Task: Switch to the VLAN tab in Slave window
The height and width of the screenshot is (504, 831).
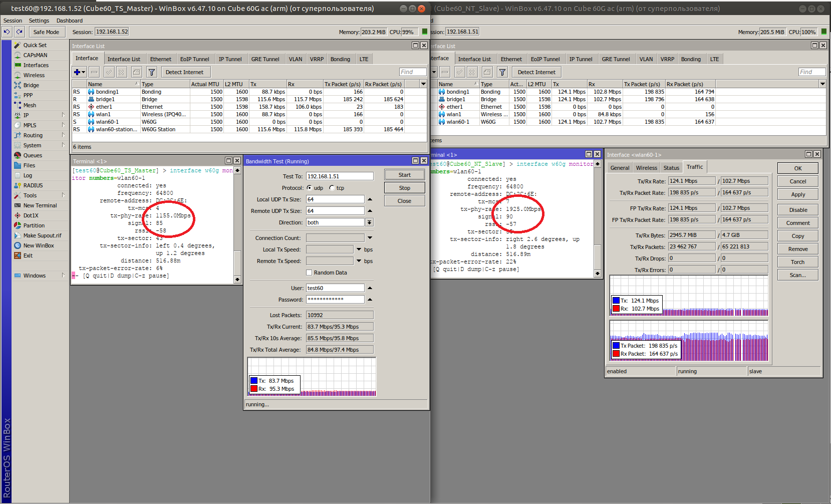Action: pyautogui.click(x=646, y=59)
